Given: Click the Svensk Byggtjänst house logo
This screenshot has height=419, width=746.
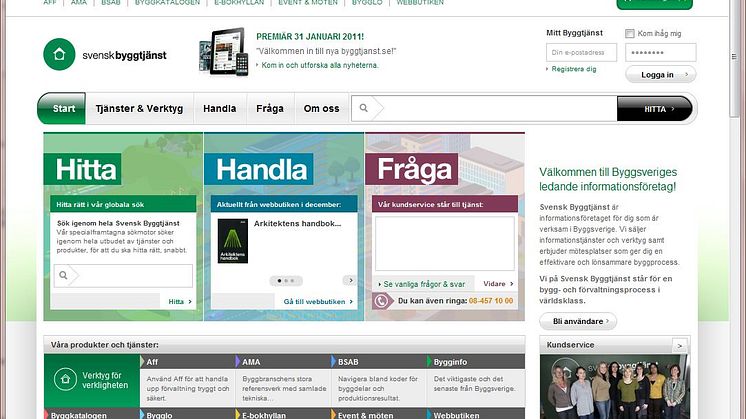Looking at the screenshot, I should pos(59,54).
